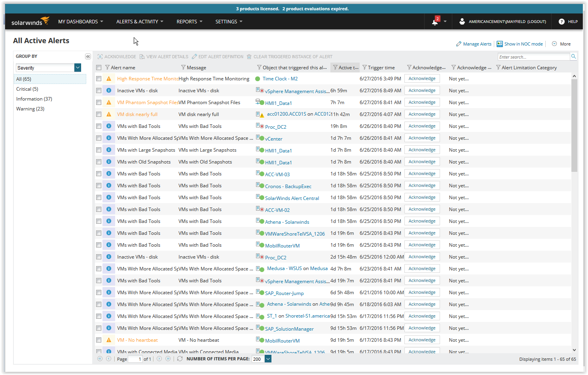Click the SolarWinds logo
Viewport: 588px width, 375px height.
30,21
